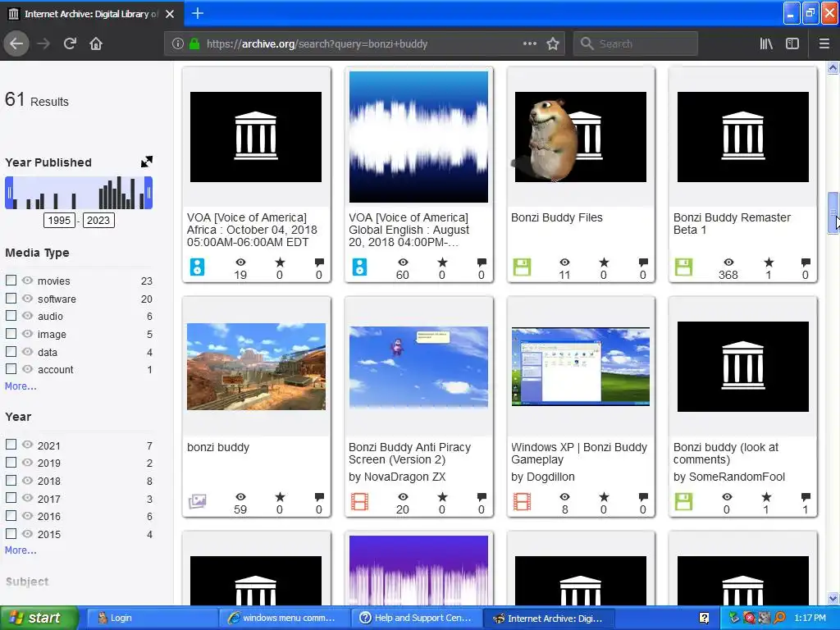Click software floppy icon on look at comments card

coord(683,501)
